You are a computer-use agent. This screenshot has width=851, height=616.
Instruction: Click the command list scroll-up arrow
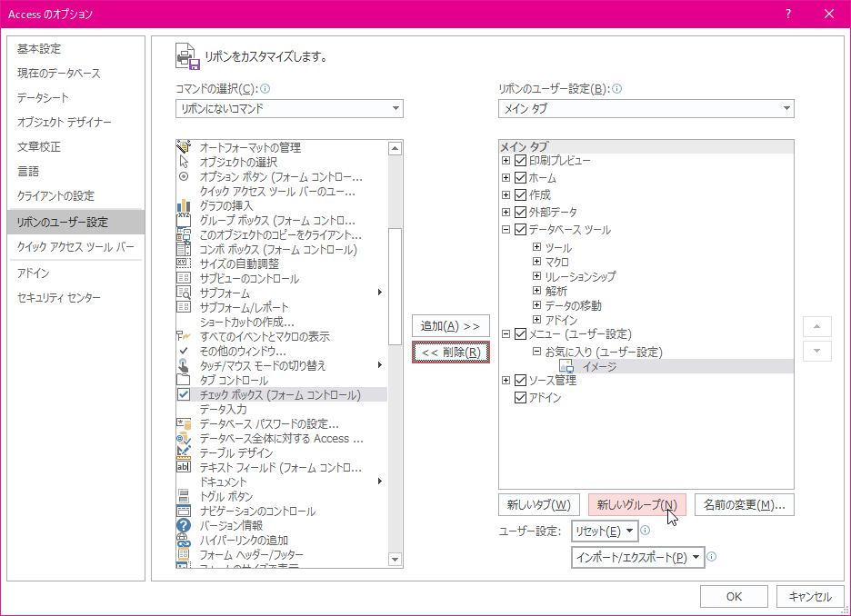coord(395,148)
